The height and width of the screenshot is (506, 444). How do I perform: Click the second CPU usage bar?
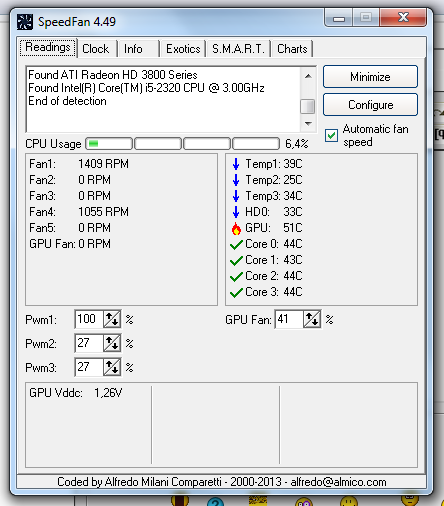click(158, 144)
